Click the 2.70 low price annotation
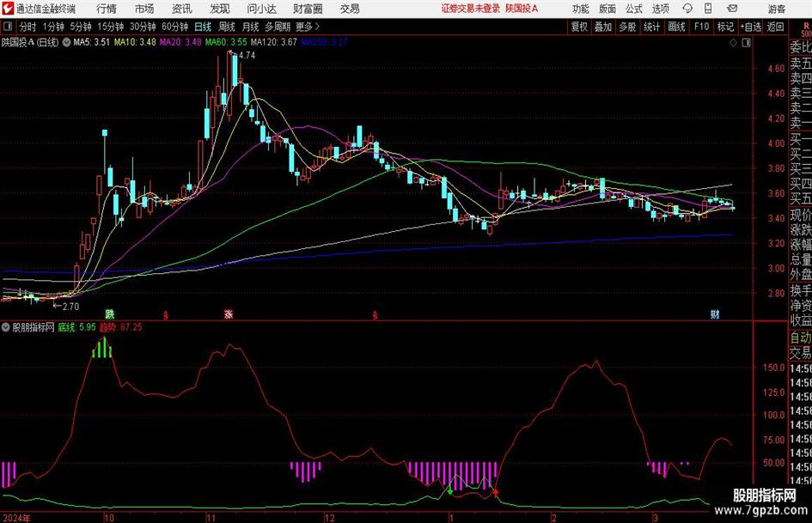 coord(71,307)
